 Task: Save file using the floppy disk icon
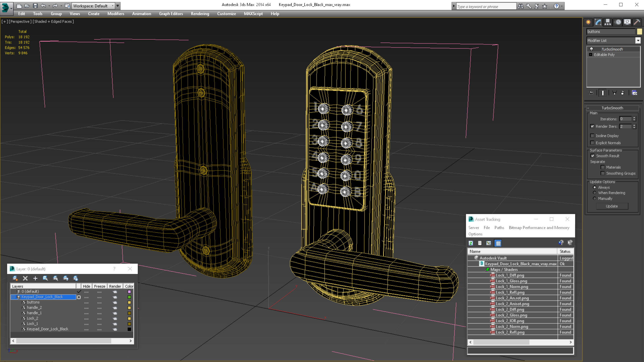(35, 6)
